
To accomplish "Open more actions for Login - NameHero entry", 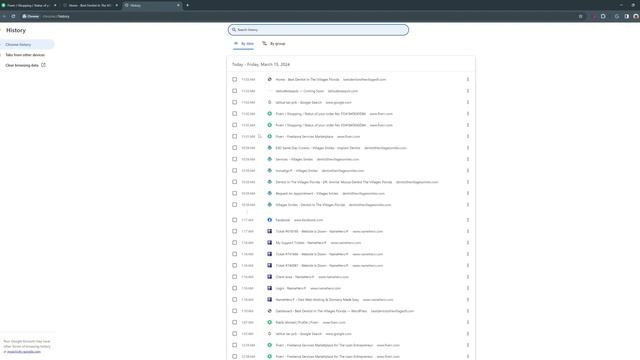I will click(x=468, y=288).
